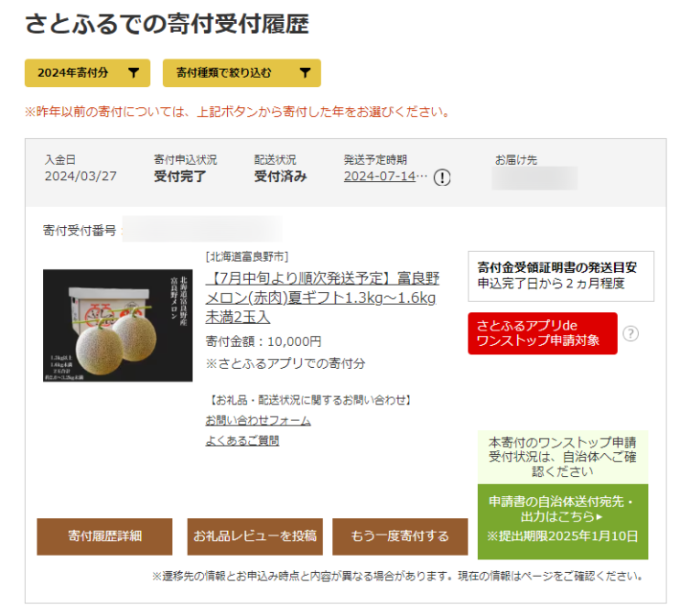The width and height of the screenshot is (680, 616).
Task: Click the 寄付履歴詳細 button
Action: tap(104, 536)
